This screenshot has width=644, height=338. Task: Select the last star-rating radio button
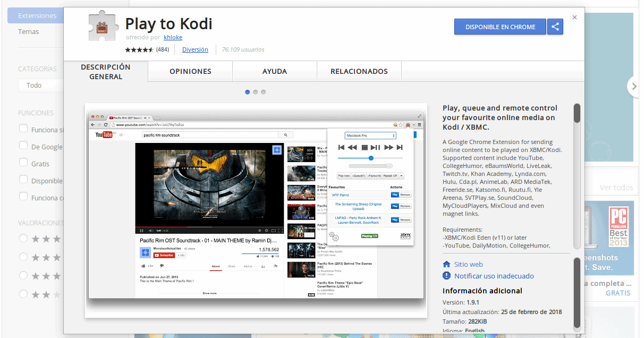(x=23, y=294)
